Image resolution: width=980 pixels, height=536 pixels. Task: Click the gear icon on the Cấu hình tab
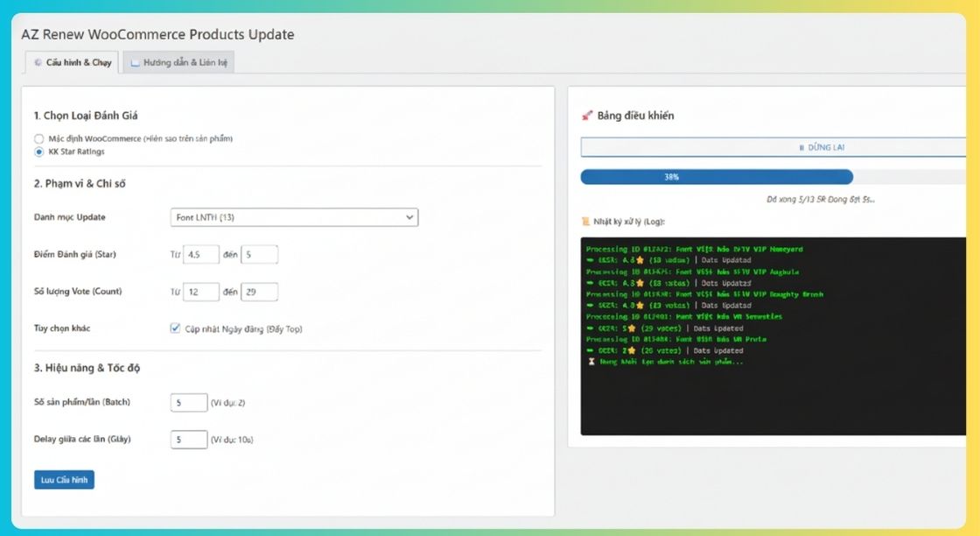click(x=38, y=62)
